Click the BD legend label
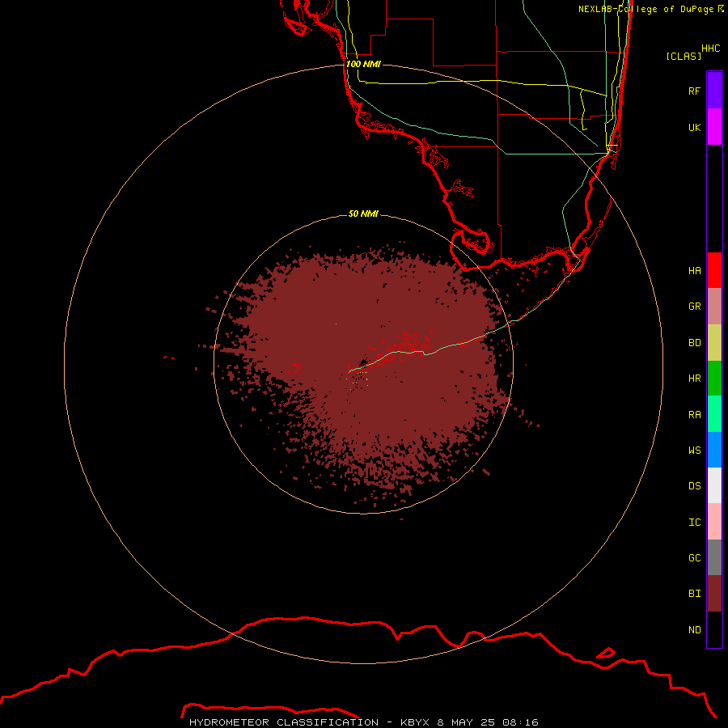Viewport: 728px width, 728px height. point(694,343)
